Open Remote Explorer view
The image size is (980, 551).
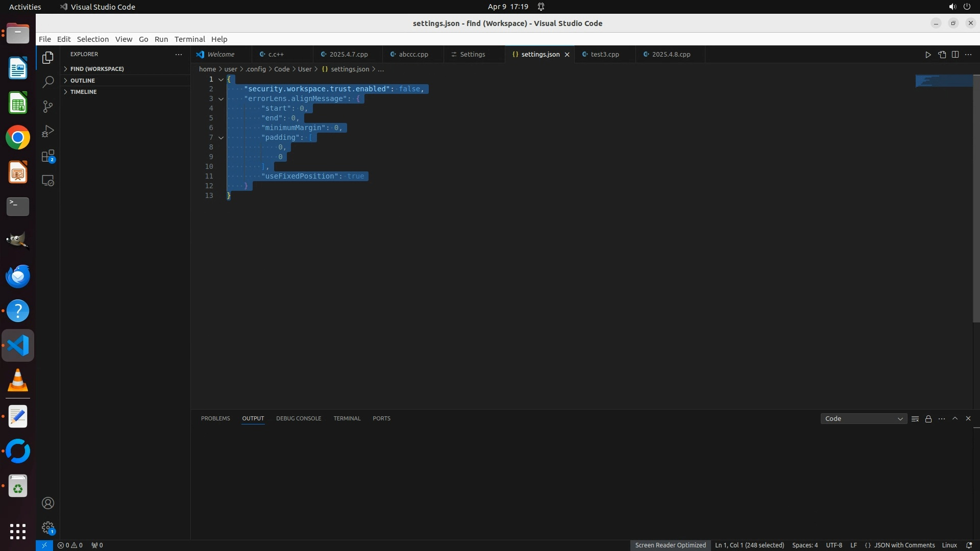[48, 181]
